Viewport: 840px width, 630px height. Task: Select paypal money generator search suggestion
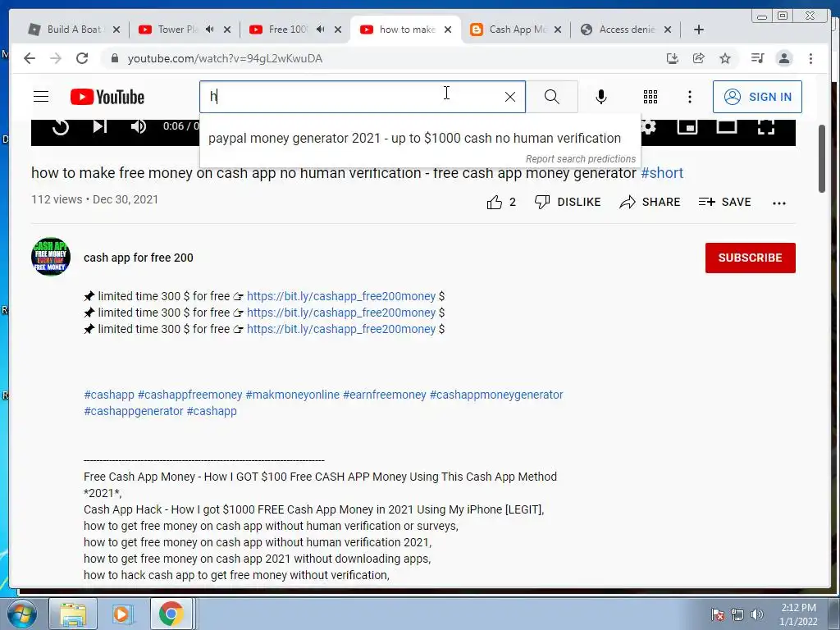pos(414,138)
